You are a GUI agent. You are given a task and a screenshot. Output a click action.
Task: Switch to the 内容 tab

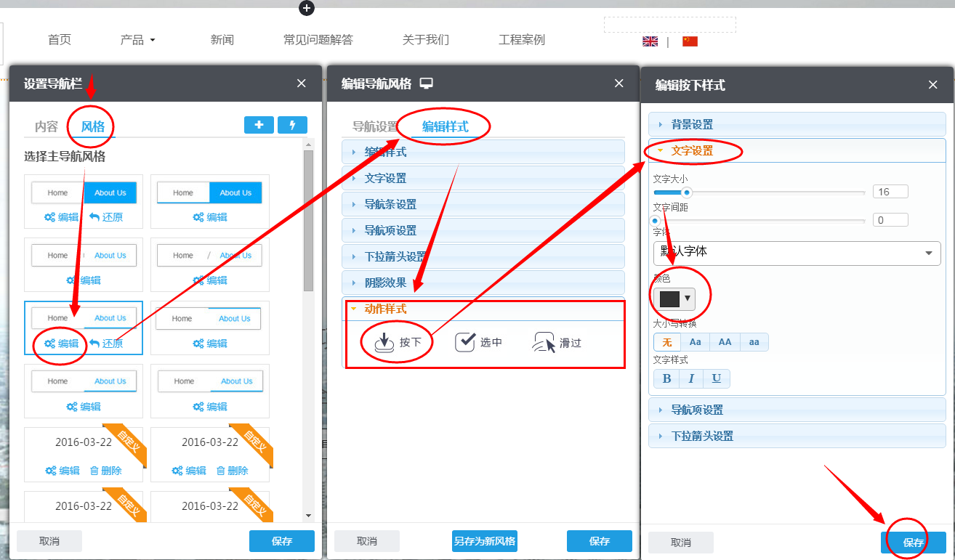(46, 126)
